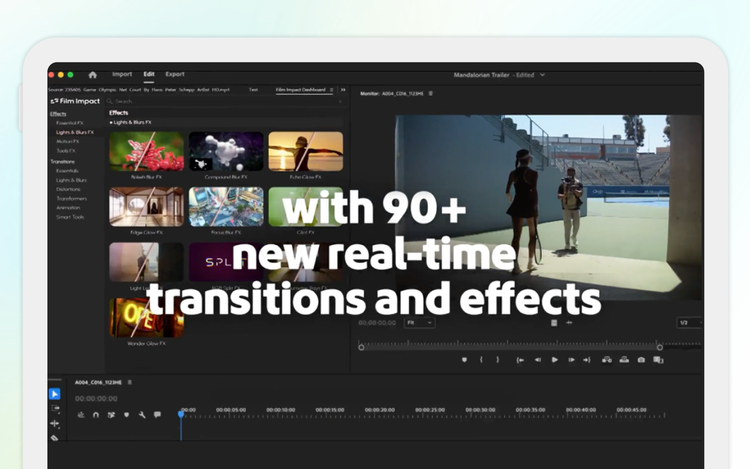Toggle the snap magnet in timeline

pyautogui.click(x=96, y=415)
